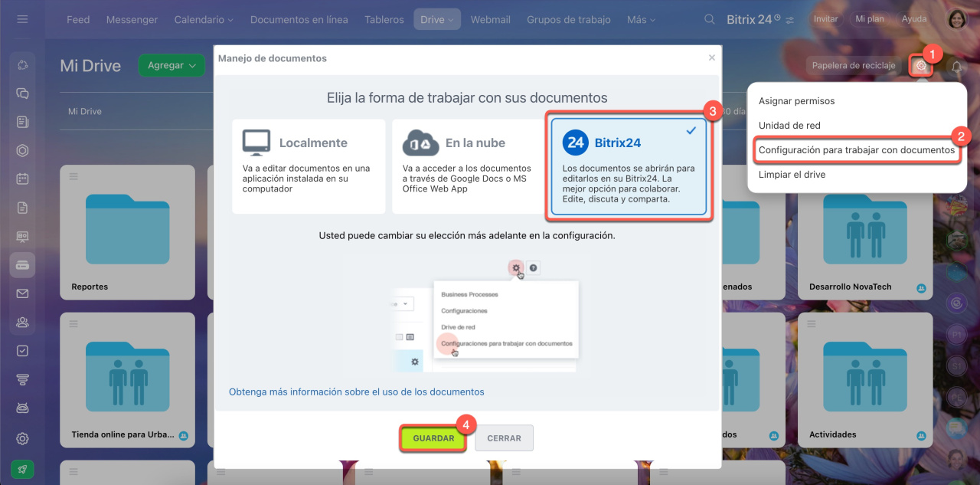Open the Tienda online para Urba... folder

(127, 380)
